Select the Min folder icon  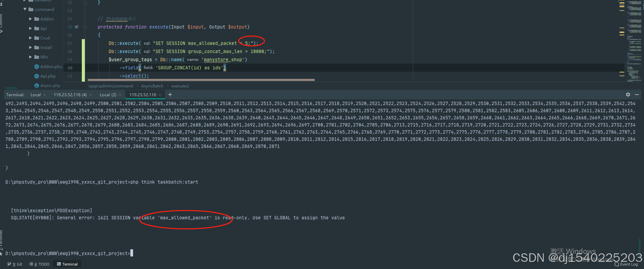[x=37, y=57]
